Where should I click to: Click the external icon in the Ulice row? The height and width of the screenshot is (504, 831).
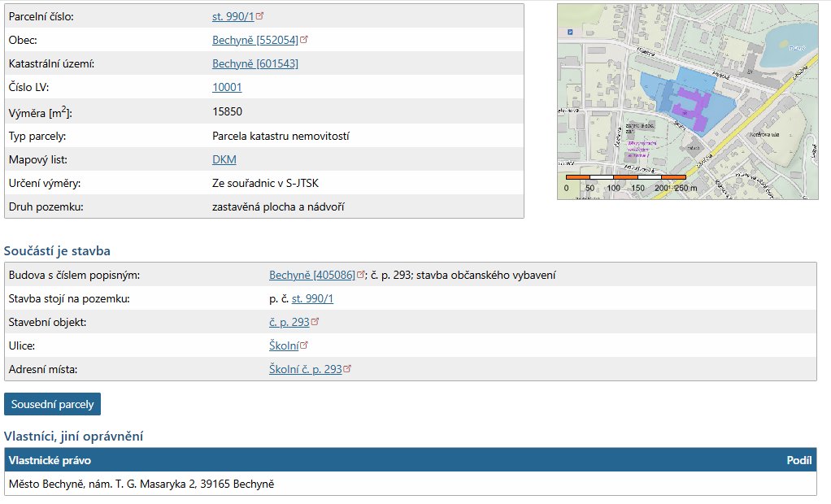click(x=303, y=345)
